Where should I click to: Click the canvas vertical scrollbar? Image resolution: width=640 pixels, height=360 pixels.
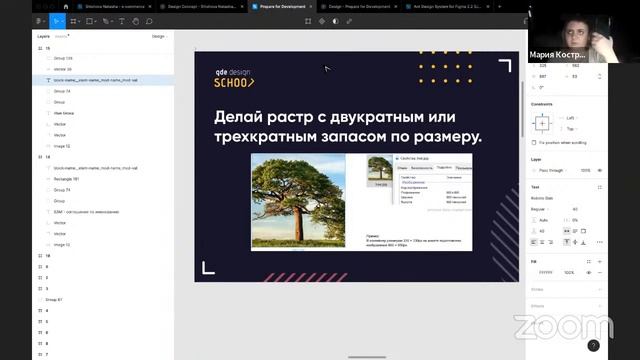(x=522, y=109)
